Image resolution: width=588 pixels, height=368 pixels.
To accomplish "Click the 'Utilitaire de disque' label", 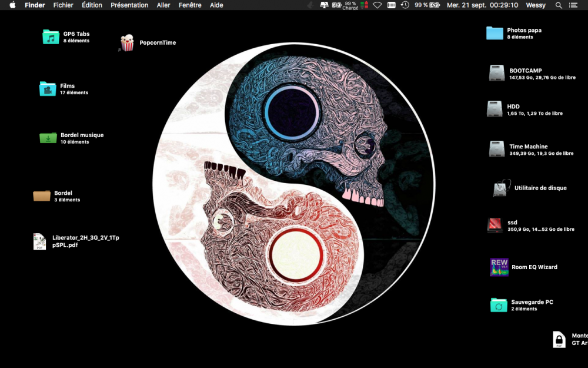I will (540, 188).
